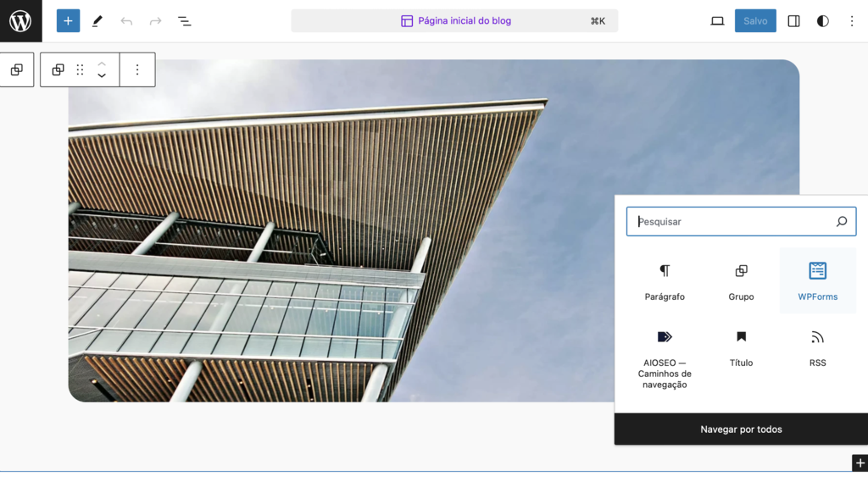The width and height of the screenshot is (868, 482).
Task: Select the pencil Tools icon
Action: [x=97, y=21]
